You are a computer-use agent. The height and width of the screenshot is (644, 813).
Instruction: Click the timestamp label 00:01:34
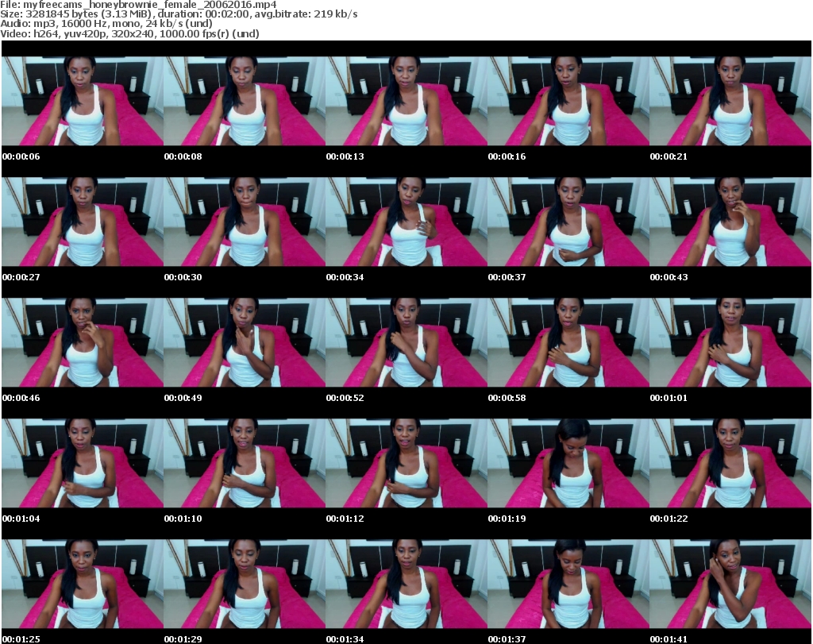click(x=345, y=639)
